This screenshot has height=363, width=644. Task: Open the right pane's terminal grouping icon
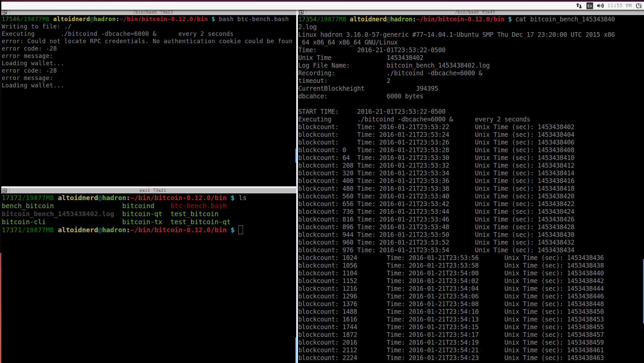(x=301, y=12)
